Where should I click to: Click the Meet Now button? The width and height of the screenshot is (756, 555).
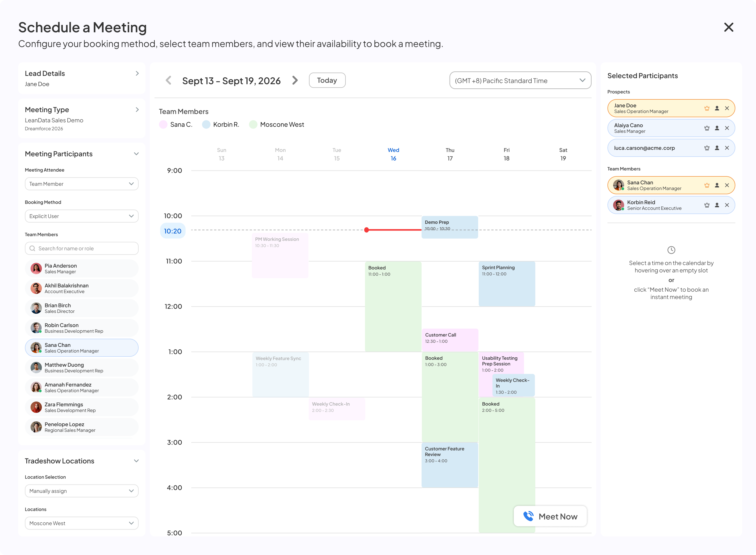(x=550, y=516)
